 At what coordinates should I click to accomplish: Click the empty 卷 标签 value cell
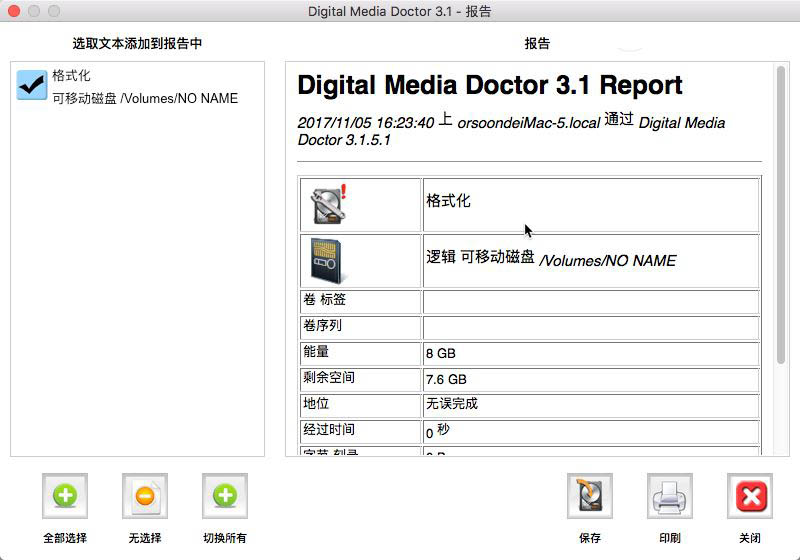(591, 301)
